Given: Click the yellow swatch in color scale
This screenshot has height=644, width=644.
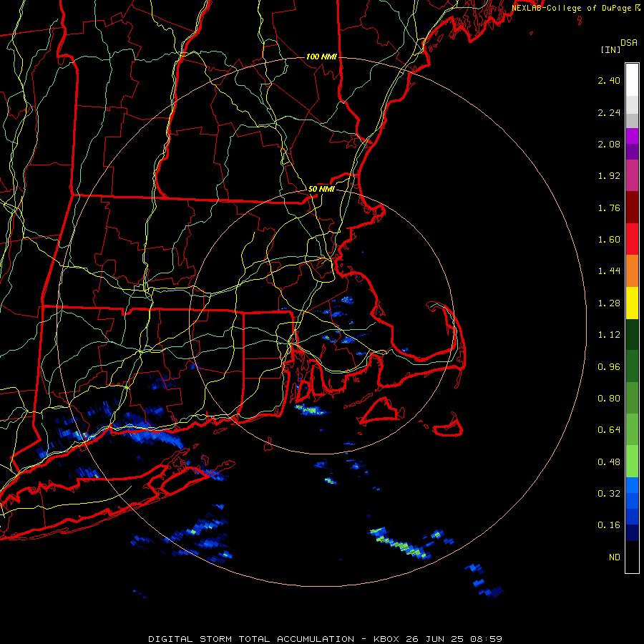Looking at the screenshot, I should point(632,303).
